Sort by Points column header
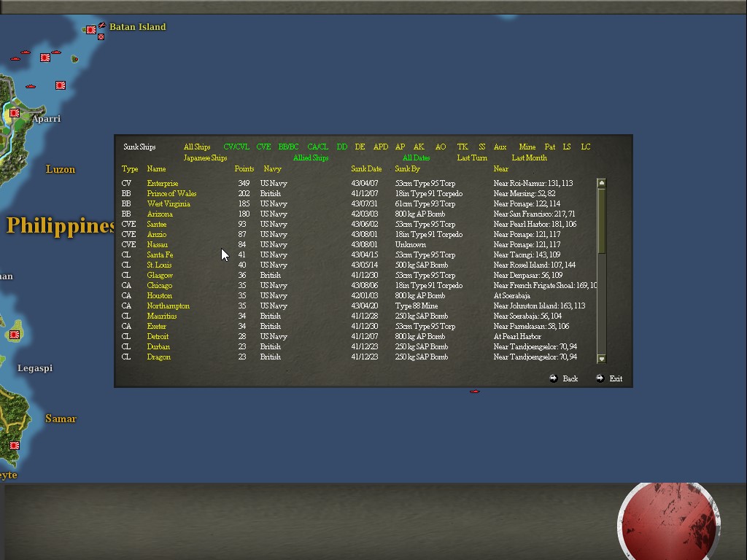The width and height of the screenshot is (747, 560). pos(244,169)
